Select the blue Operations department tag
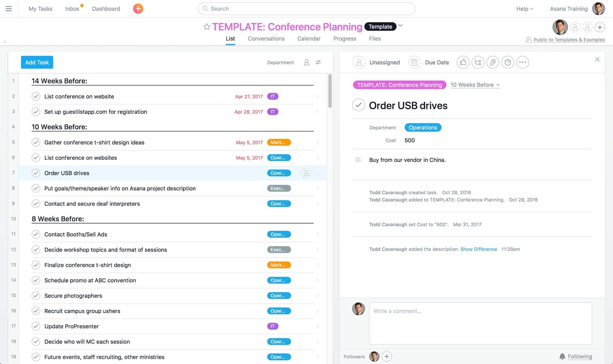The image size is (613, 364). tap(423, 128)
